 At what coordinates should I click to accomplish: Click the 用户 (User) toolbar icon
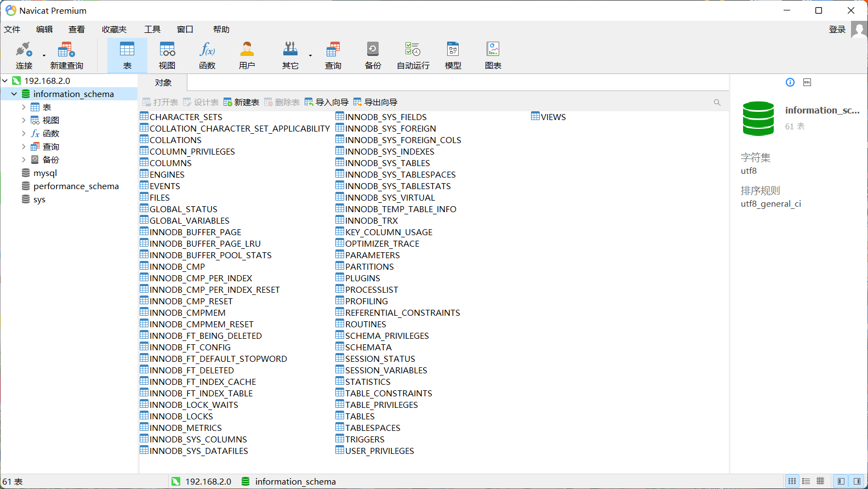[247, 55]
